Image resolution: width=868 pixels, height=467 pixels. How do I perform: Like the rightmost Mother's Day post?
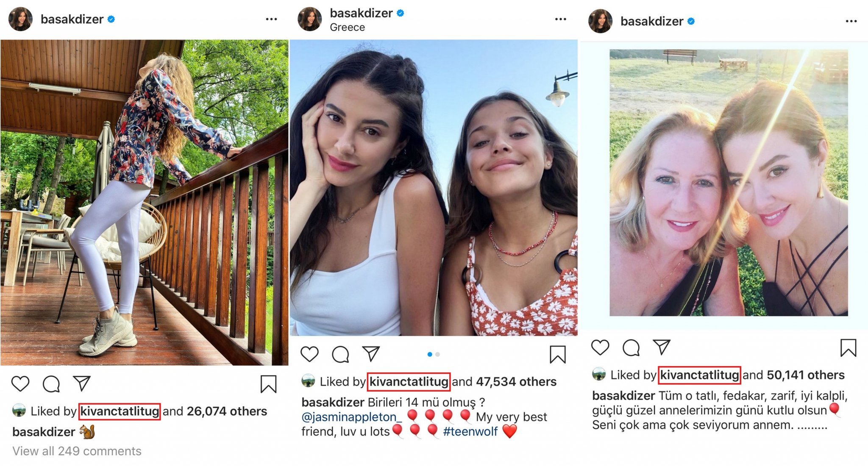pos(600,347)
